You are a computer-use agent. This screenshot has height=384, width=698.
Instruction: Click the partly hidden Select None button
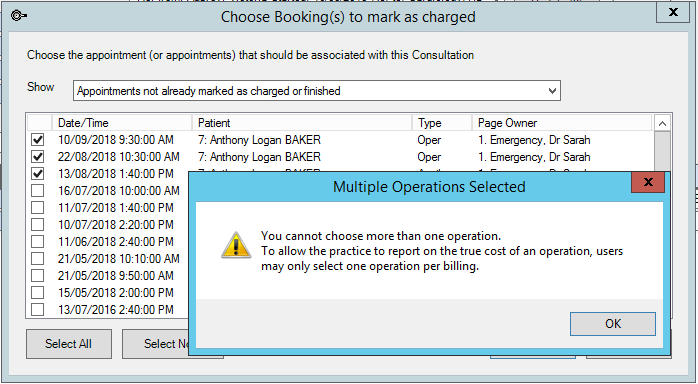click(155, 344)
